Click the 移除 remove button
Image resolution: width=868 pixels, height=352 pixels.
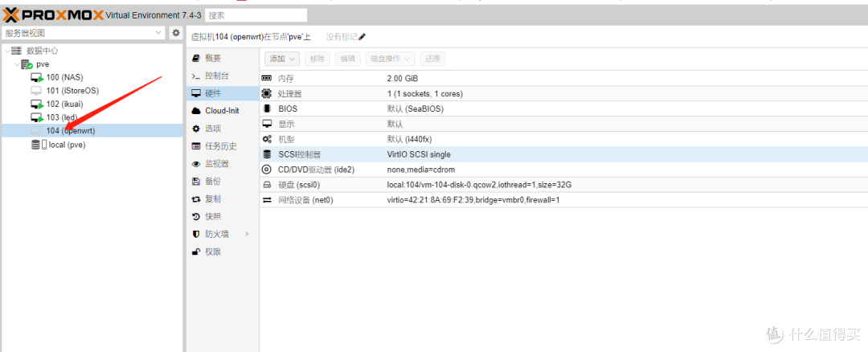(x=317, y=59)
